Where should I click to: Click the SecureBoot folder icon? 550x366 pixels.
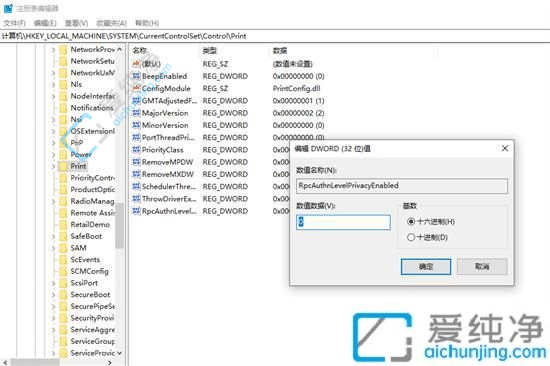[63, 294]
